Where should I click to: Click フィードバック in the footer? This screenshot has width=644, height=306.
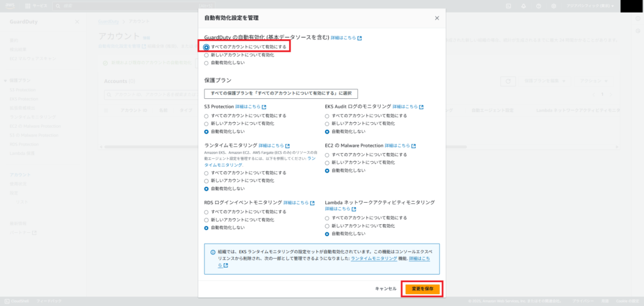[x=48, y=302]
